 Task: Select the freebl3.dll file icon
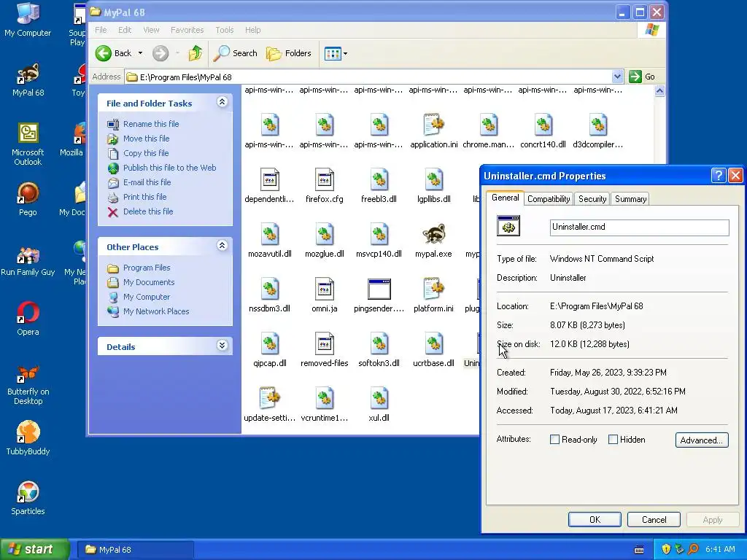pyautogui.click(x=379, y=179)
